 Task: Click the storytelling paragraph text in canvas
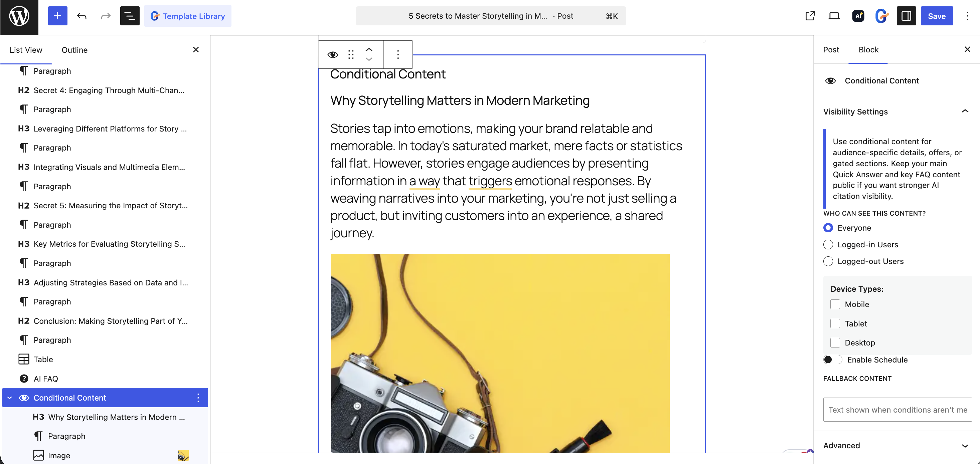coord(506,181)
